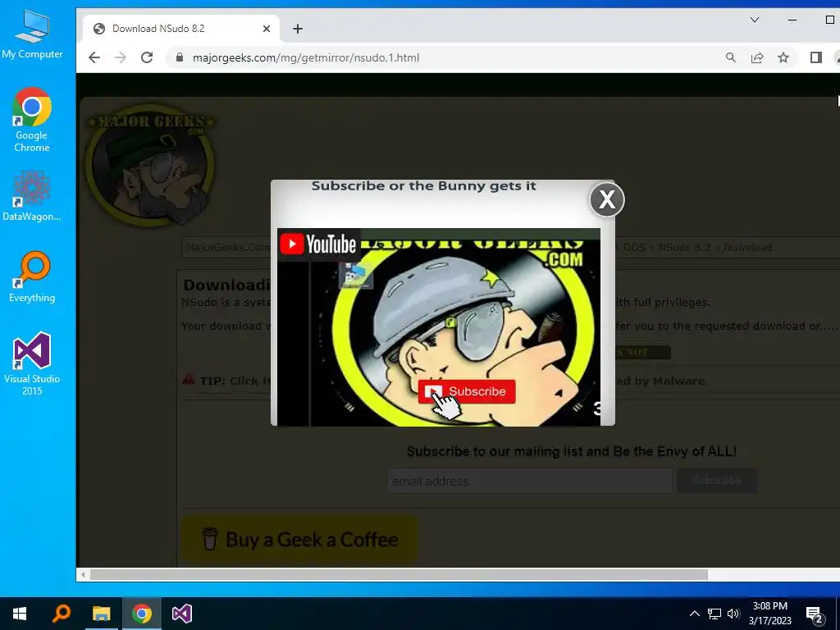The image size is (840, 630).
Task: Open Everything desktop shortcut
Action: pos(32,277)
